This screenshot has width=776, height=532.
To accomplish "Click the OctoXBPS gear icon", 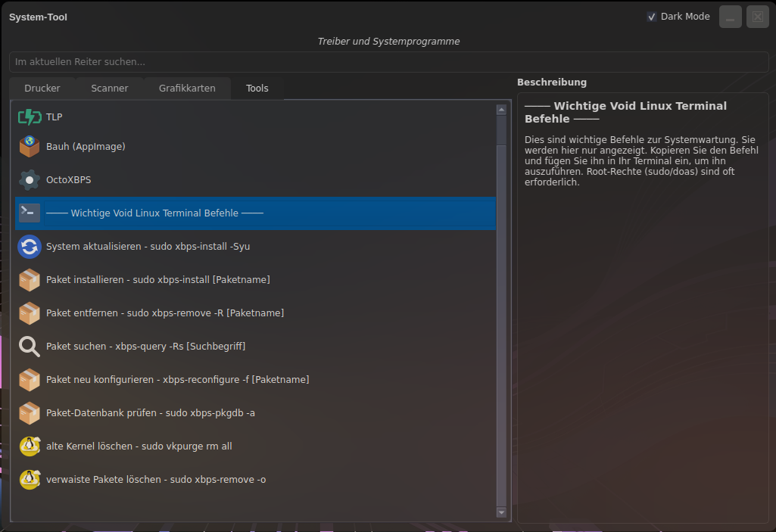I will pyautogui.click(x=29, y=179).
